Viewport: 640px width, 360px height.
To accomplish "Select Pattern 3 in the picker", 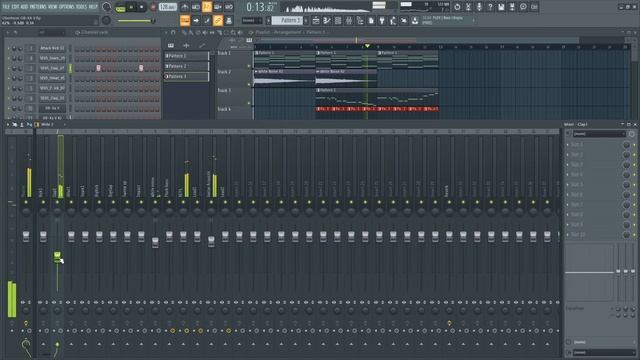I will coord(187,76).
